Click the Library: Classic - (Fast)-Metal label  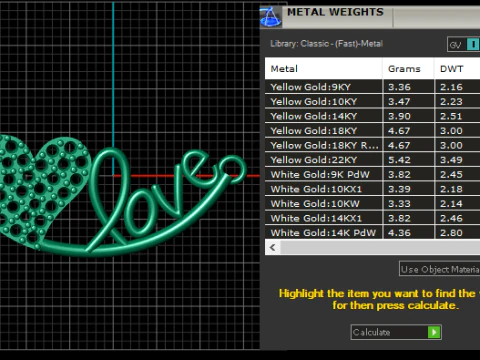[x=326, y=44]
